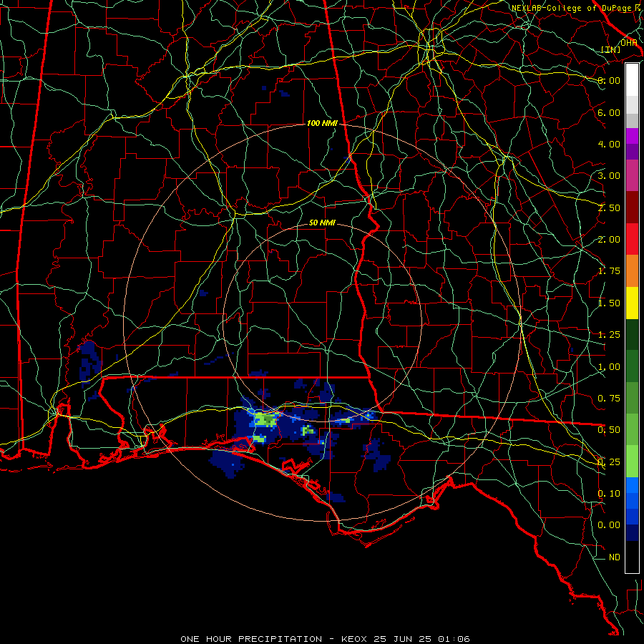Pick the white 8.00 legend swatch

pyautogui.click(x=632, y=80)
